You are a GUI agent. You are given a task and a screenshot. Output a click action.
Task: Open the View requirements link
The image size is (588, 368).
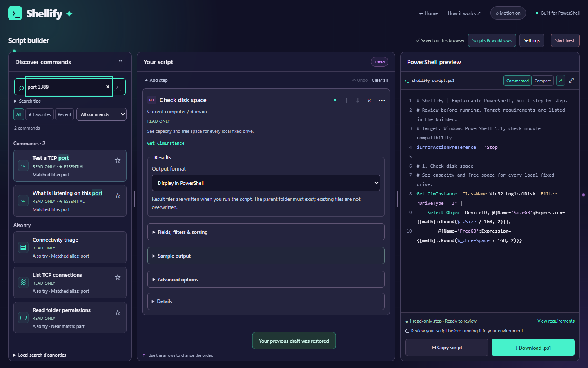click(x=556, y=321)
